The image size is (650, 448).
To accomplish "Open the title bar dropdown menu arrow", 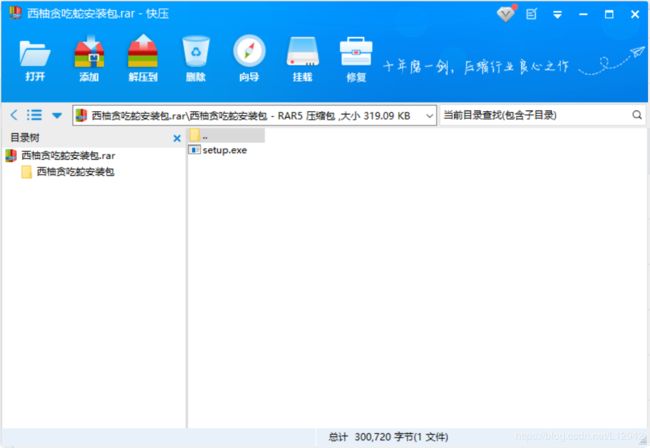I will 558,15.
